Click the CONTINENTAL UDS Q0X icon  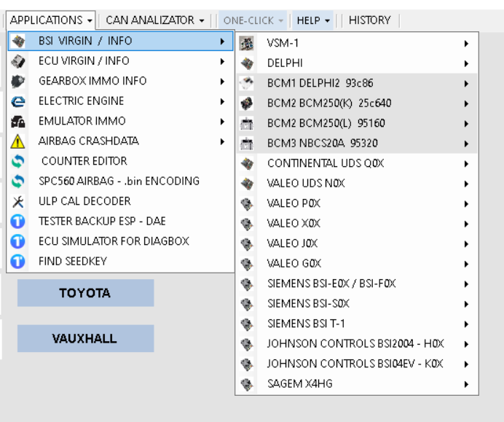tap(246, 163)
